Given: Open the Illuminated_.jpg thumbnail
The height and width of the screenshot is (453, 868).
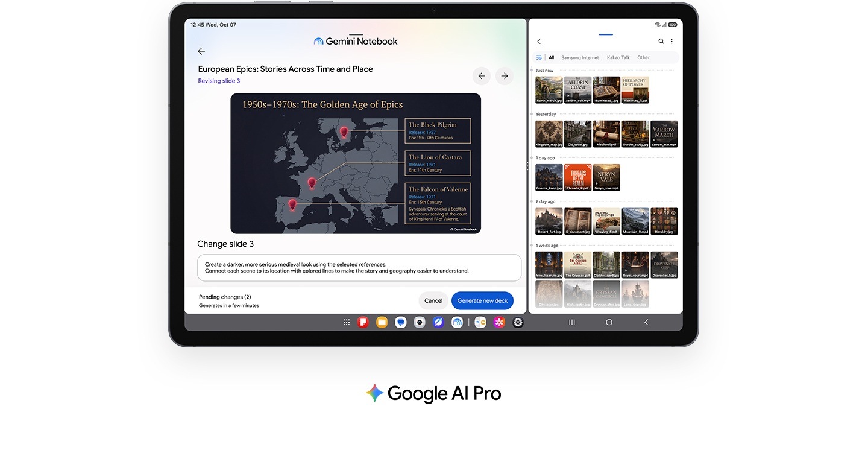Looking at the screenshot, I should pos(606,90).
